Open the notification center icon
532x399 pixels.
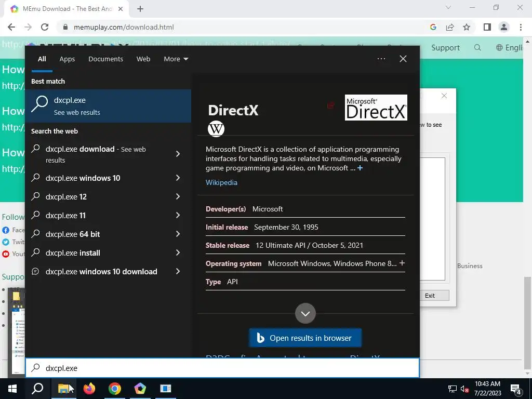click(516, 389)
